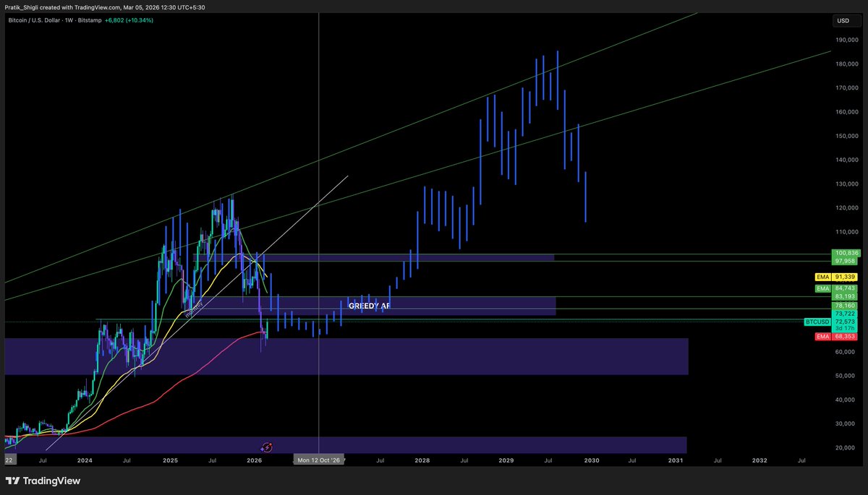Click the 2032 label on the time axis

759,460
